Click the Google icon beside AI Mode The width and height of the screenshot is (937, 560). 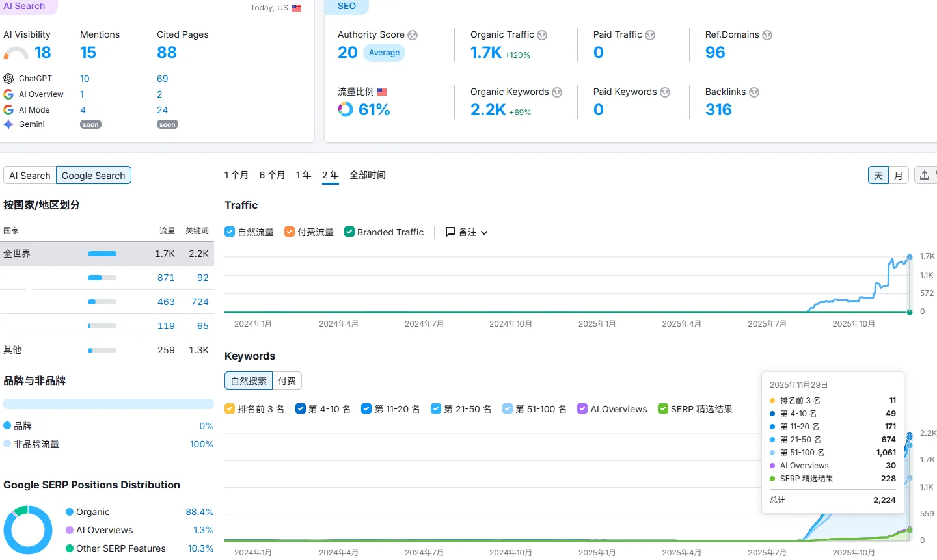[8, 110]
